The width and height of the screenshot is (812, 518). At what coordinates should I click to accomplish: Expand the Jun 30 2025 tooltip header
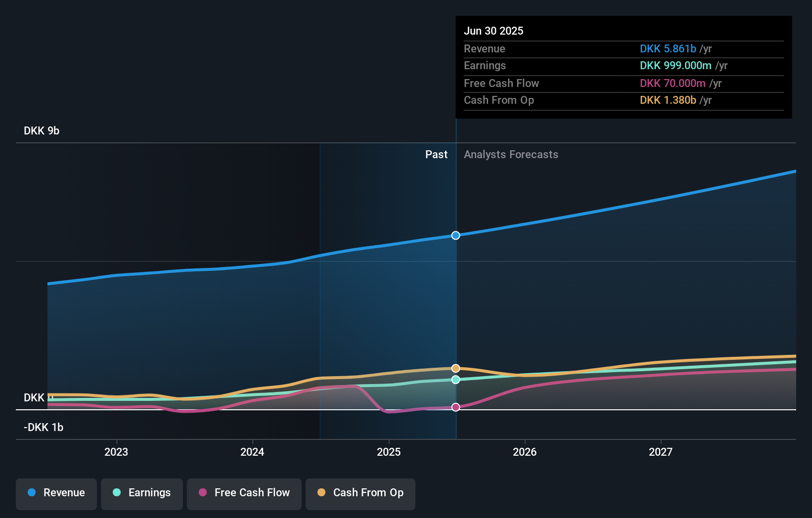tap(494, 31)
